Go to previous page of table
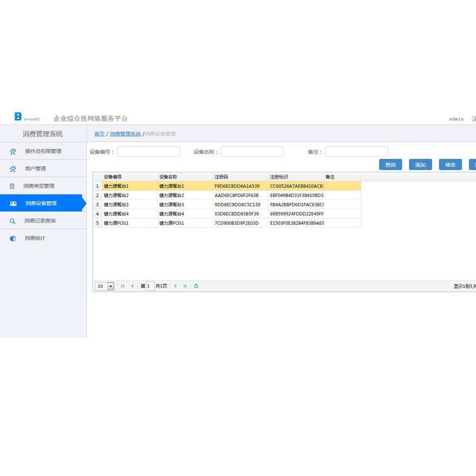Screen dimensions: 476x476 (x=132, y=286)
